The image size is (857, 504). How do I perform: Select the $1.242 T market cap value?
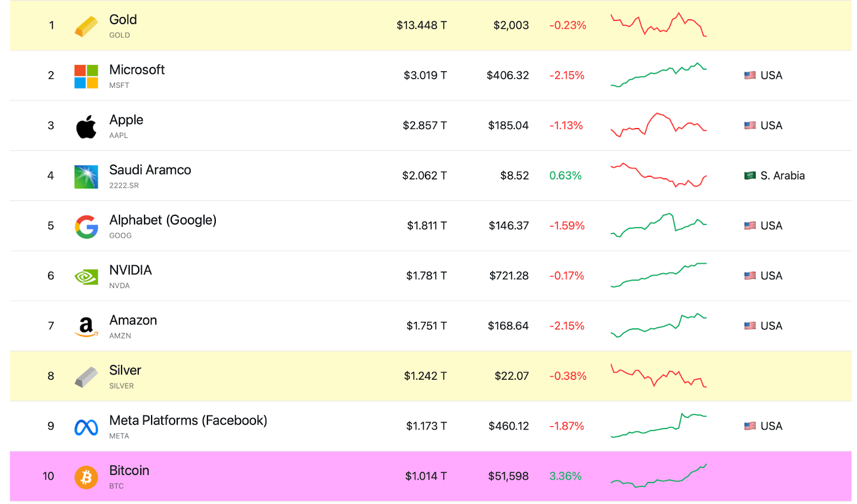click(425, 376)
